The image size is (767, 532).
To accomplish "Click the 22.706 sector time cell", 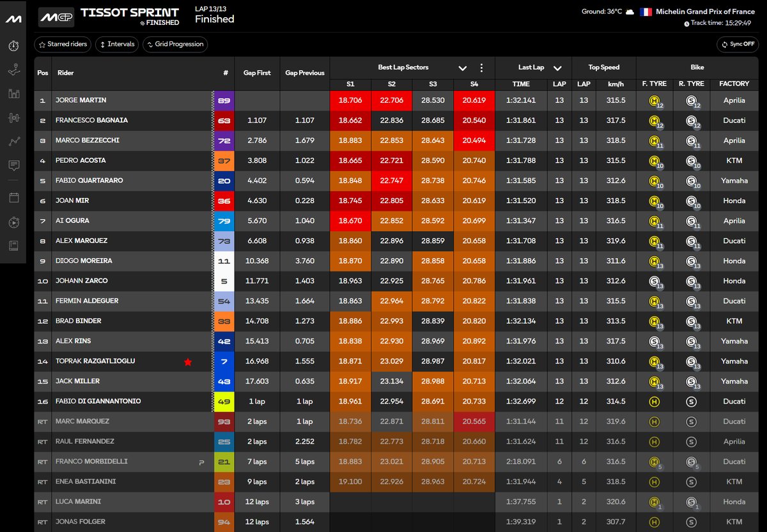I will click(391, 101).
